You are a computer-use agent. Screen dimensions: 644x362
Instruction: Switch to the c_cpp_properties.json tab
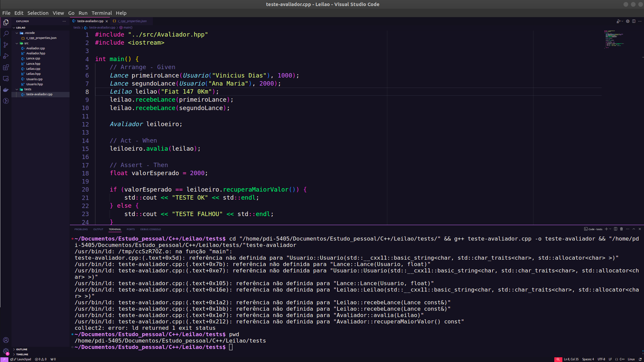tap(132, 21)
